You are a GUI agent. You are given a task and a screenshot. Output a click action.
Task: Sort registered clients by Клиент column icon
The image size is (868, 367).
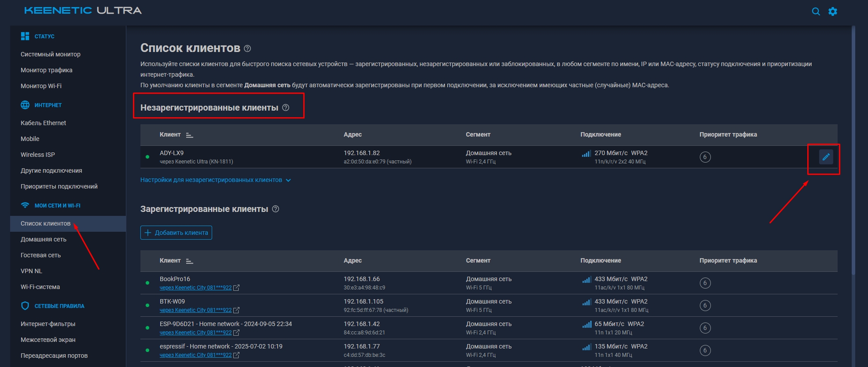(x=189, y=261)
